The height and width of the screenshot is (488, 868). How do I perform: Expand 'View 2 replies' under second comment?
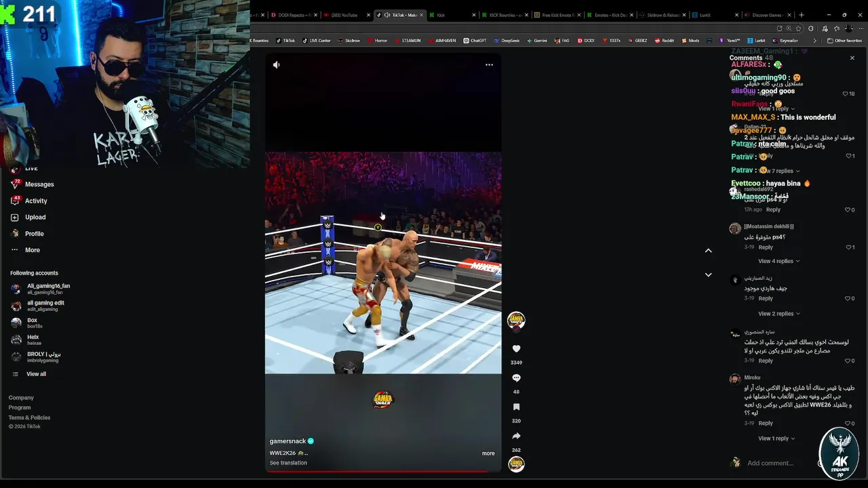pos(778,314)
